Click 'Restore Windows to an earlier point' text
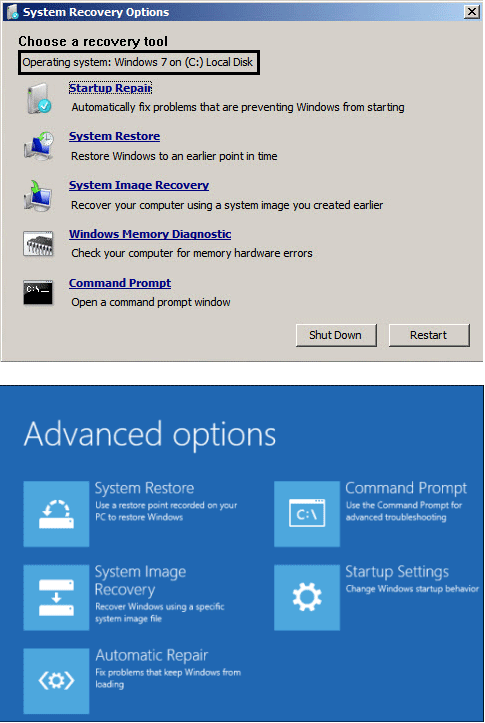485x723 pixels. click(174, 156)
